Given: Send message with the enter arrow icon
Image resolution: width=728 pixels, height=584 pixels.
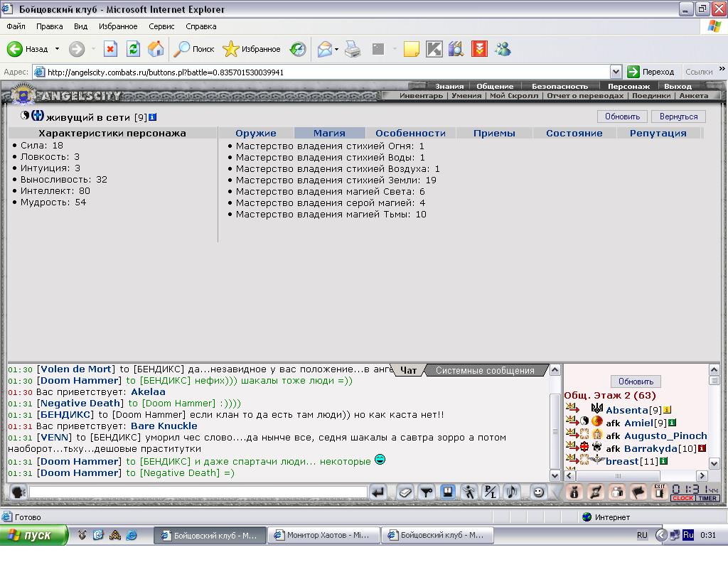Looking at the screenshot, I should click(378, 492).
